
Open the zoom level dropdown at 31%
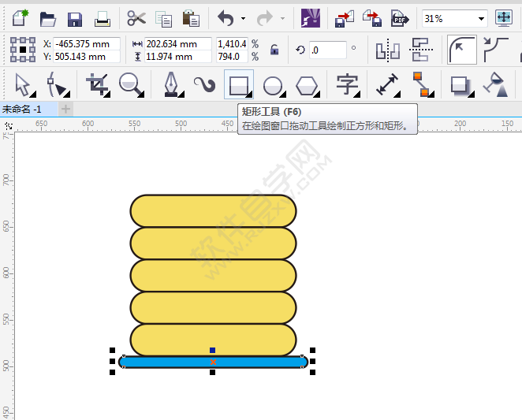(481, 18)
